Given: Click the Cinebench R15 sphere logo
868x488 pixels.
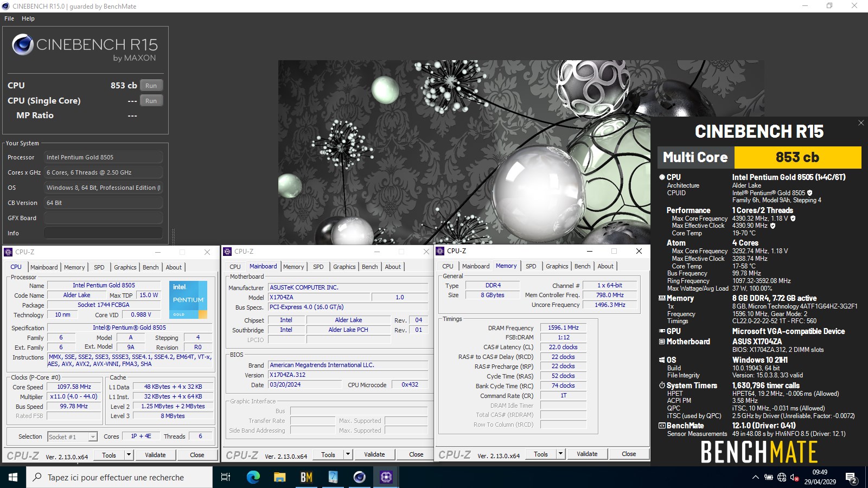Looking at the screenshot, I should (23, 44).
